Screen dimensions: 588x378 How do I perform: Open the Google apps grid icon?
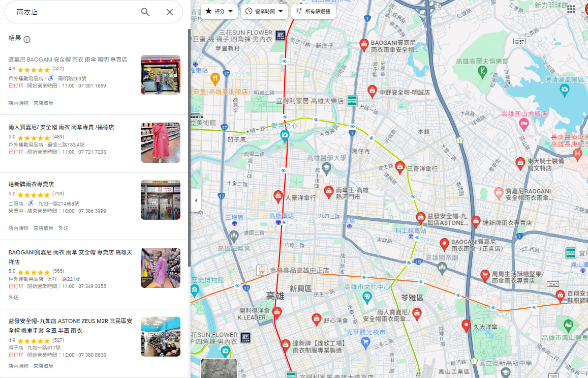pos(571,9)
